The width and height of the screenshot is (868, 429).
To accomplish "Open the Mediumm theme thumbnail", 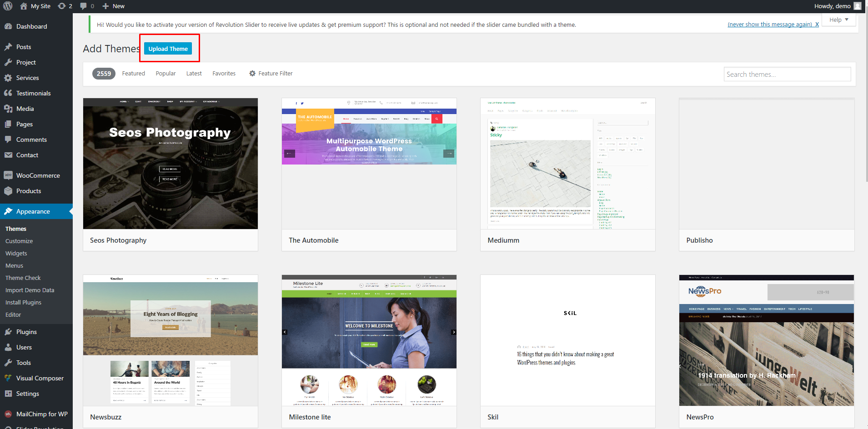I will pyautogui.click(x=568, y=164).
